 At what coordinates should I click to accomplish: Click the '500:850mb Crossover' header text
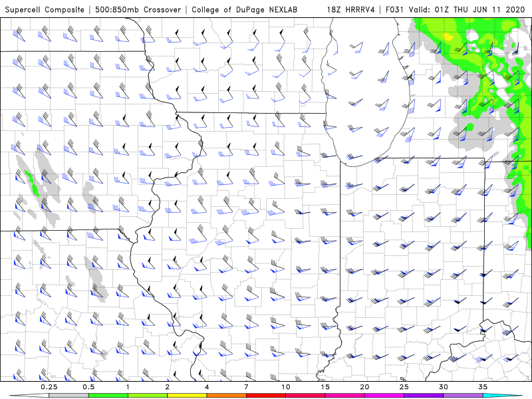click(138, 9)
